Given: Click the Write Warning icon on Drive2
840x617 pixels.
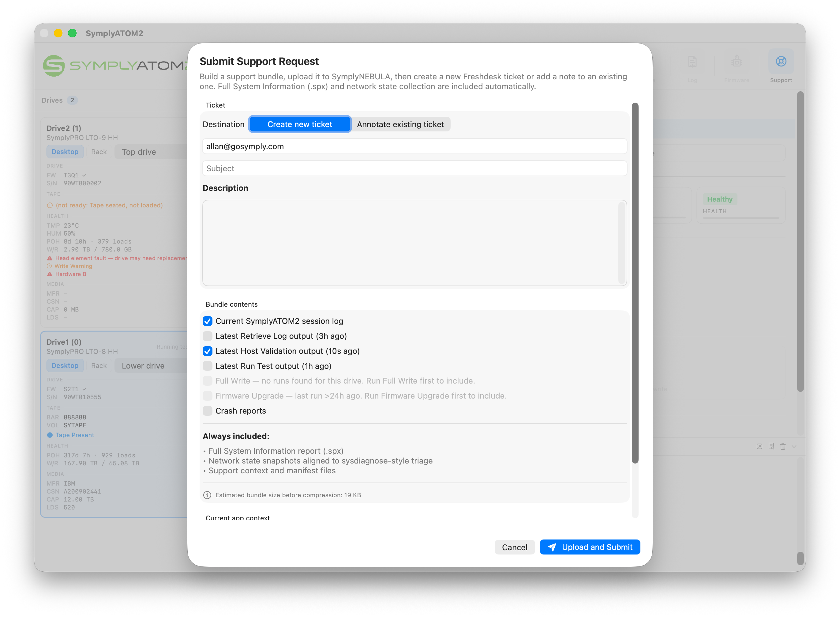Looking at the screenshot, I should (x=49, y=266).
